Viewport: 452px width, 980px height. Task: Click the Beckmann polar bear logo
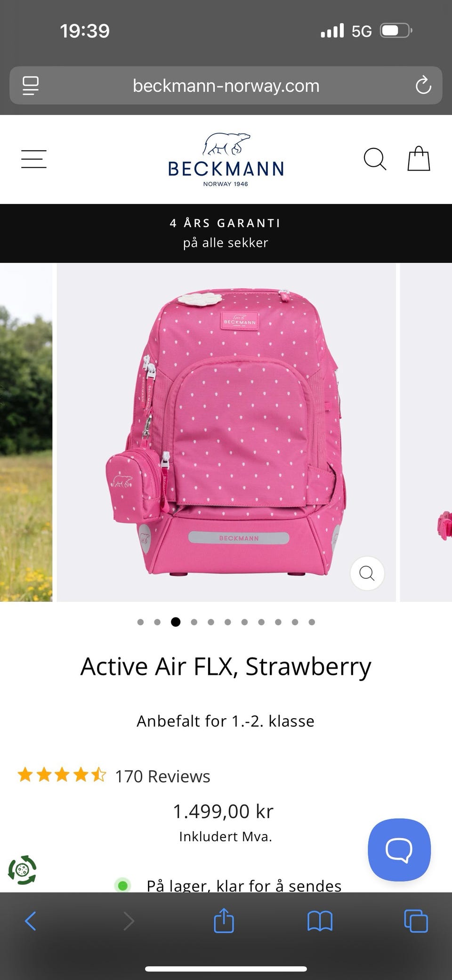click(x=226, y=160)
